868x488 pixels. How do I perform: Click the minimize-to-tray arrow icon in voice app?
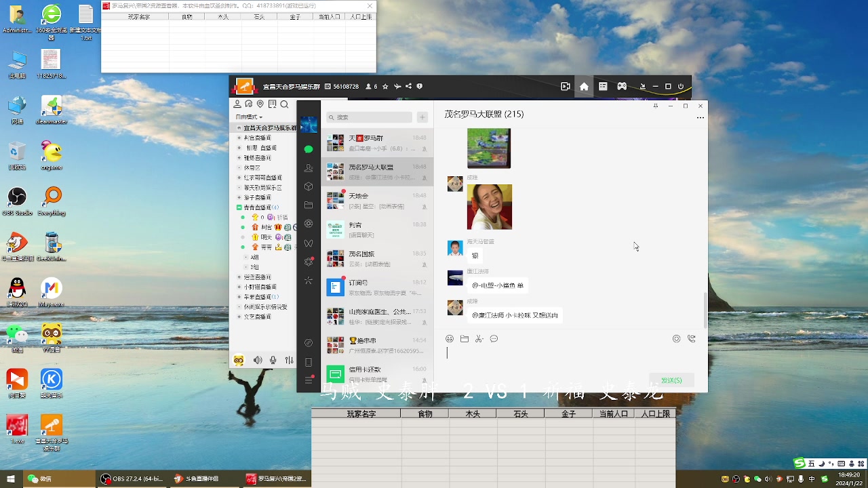click(642, 87)
